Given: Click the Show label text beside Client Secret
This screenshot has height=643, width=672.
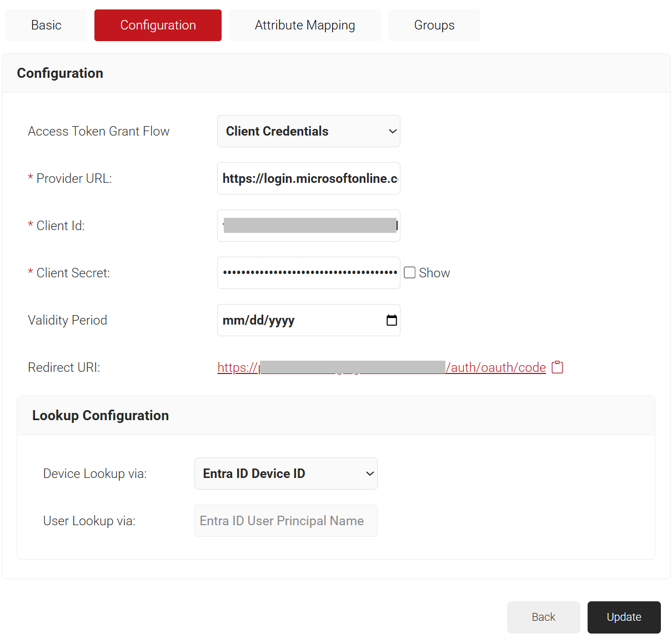Looking at the screenshot, I should (x=434, y=273).
